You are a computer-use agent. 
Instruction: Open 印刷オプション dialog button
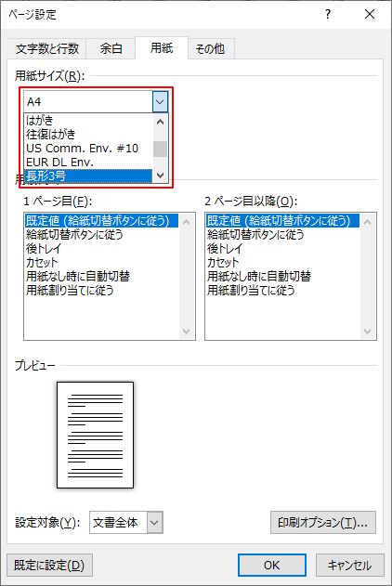pyautogui.click(x=323, y=523)
